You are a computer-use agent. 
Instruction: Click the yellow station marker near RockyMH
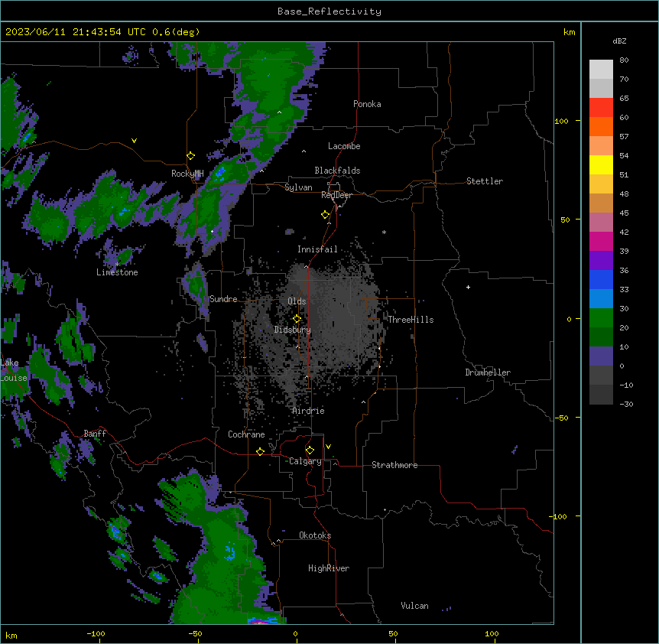191,156
